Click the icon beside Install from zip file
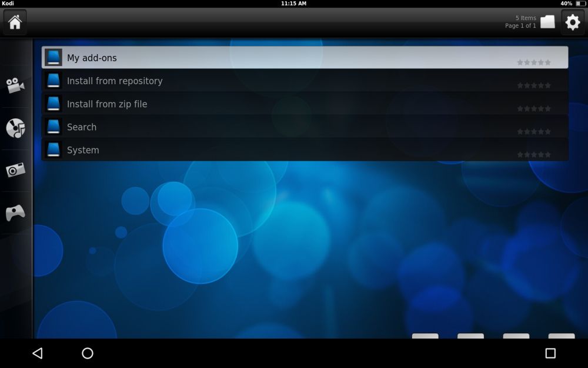 point(54,104)
